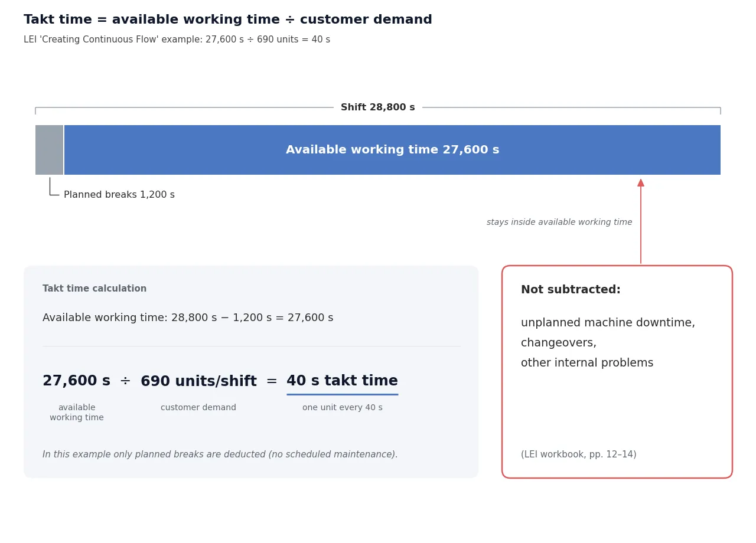Viewport: 756px width, 543px height.
Task: Select the 'Takt time calculation' heading
Action: 94,289
